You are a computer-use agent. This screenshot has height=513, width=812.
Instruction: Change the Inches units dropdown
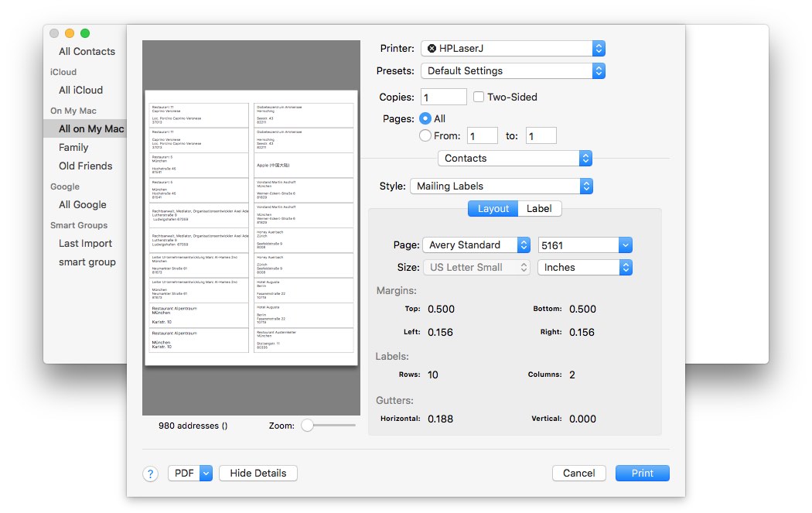[585, 268]
